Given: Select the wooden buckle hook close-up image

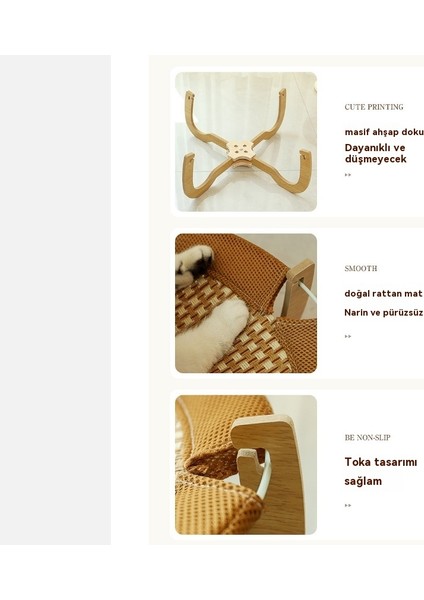Looking at the screenshot, I should pyautogui.click(x=246, y=465).
